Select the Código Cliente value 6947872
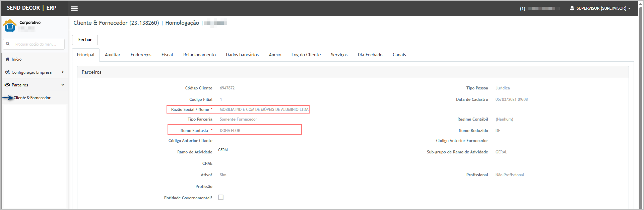The height and width of the screenshot is (210, 644). click(x=227, y=88)
